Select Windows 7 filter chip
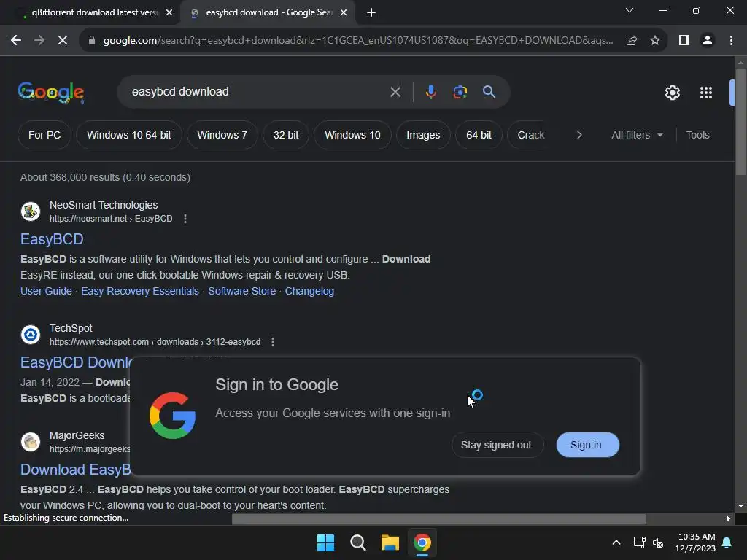747x560 pixels. coord(222,135)
